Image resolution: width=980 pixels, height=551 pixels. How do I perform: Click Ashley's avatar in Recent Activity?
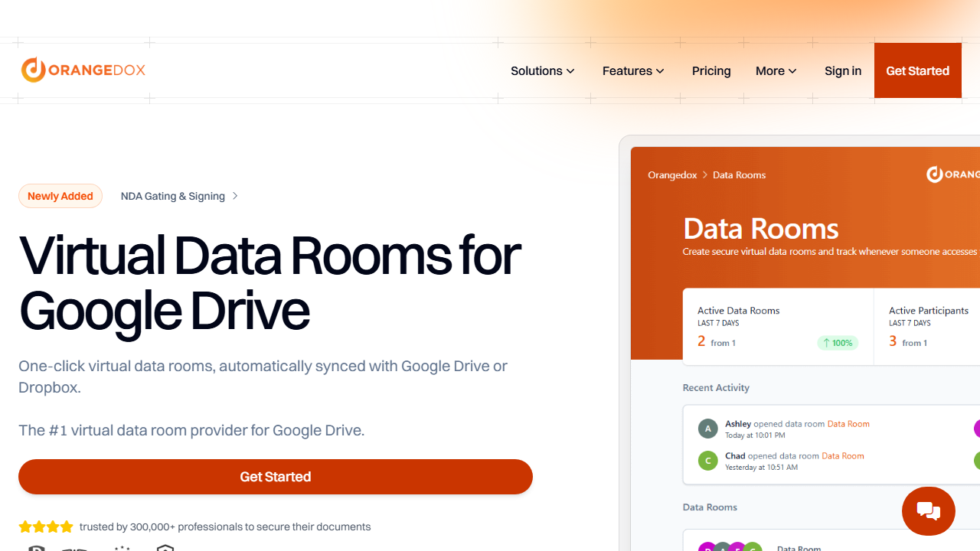click(707, 429)
